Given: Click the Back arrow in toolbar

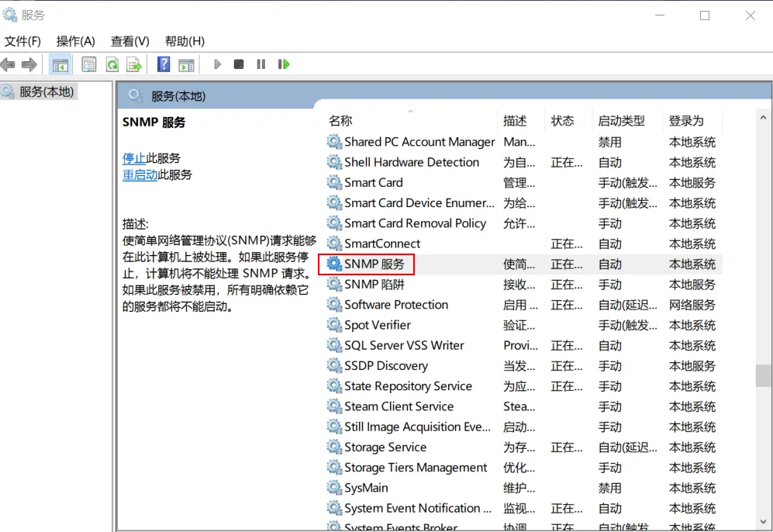Looking at the screenshot, I should coord(9,64).
